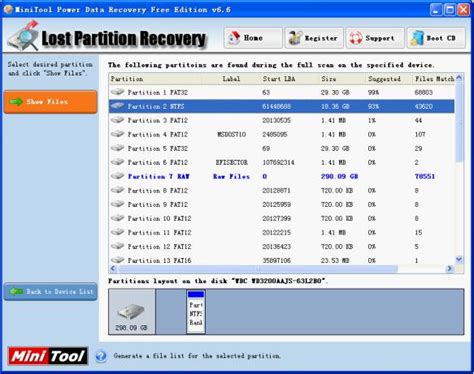
Task: Select the row 'Partition 6 FAT12'
Action: (282, 162)
